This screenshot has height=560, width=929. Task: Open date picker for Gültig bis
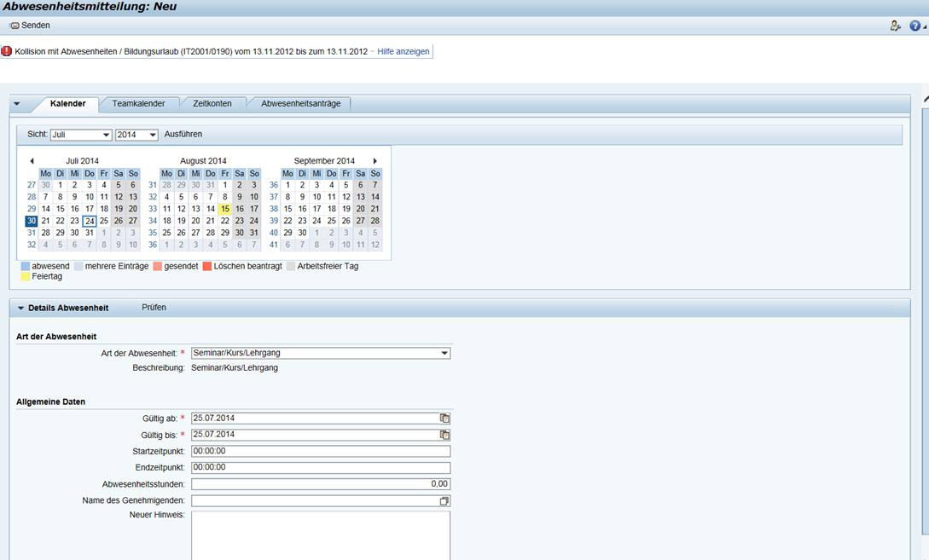(444, 435)
